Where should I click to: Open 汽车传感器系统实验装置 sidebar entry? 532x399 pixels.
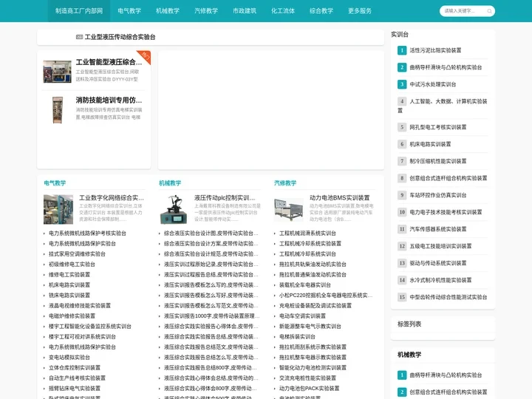[x=438, y=229]
